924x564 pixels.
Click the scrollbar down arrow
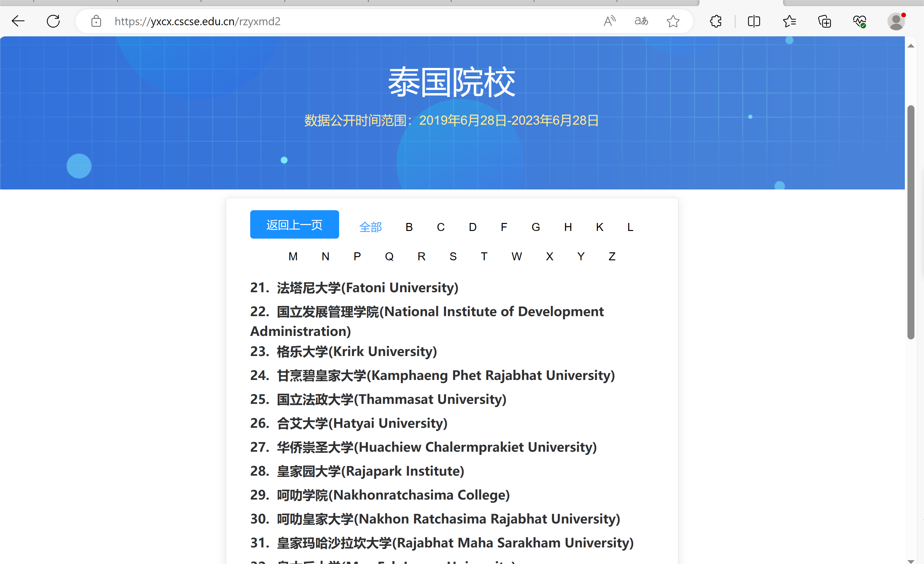[x=911, y=561]
